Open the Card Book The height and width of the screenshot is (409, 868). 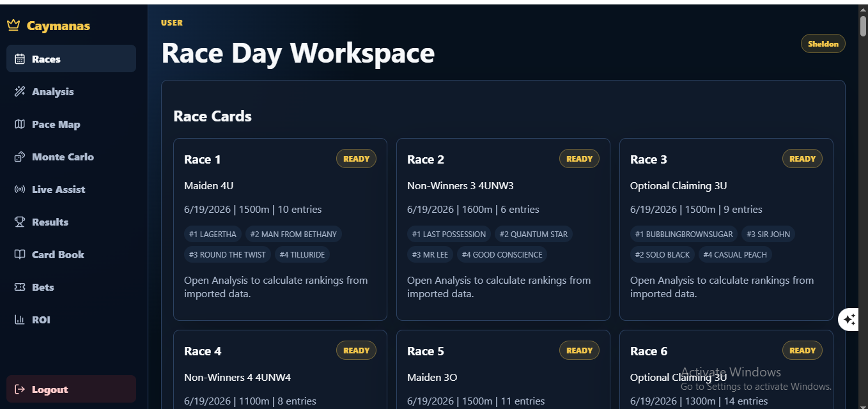coord(71,254)
